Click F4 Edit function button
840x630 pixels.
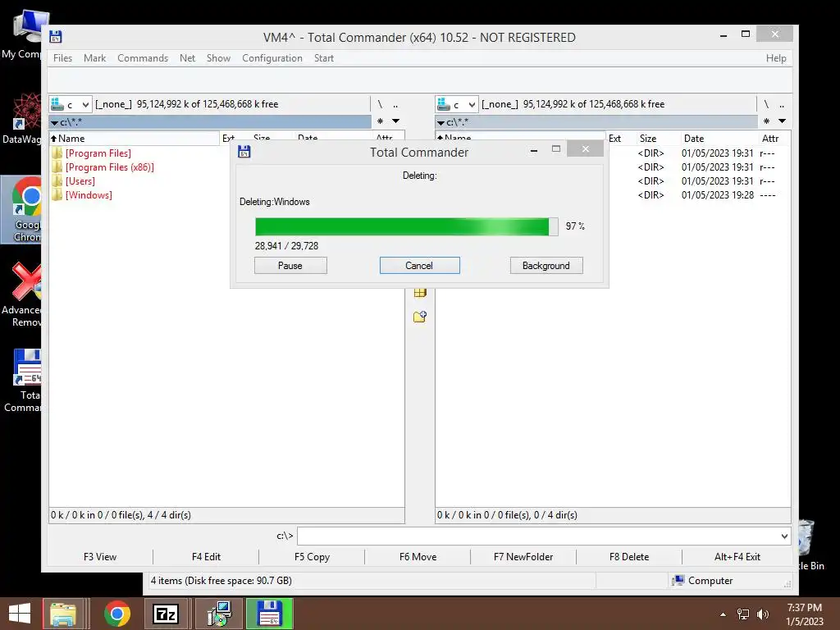pos(206,557)
